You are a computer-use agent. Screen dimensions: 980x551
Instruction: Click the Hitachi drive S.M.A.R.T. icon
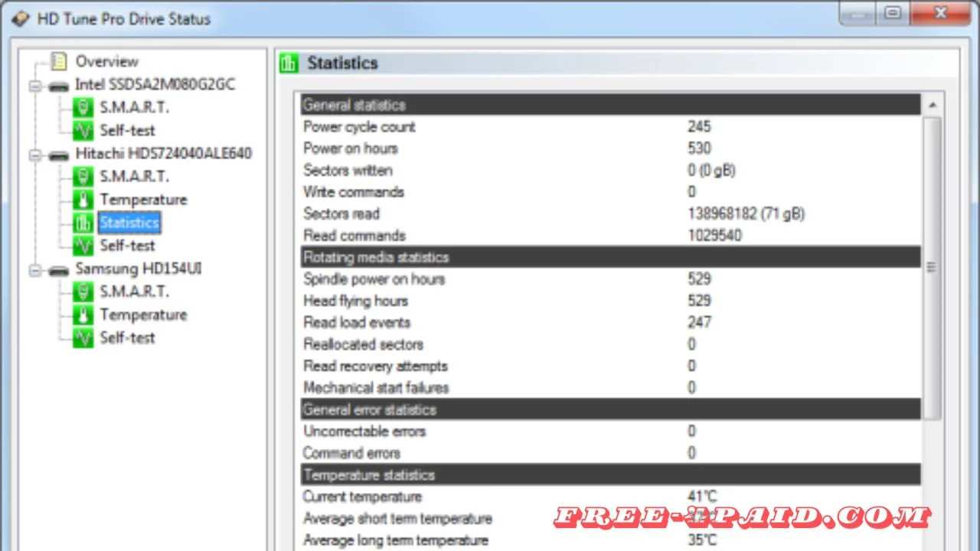(x=83, y=177)
